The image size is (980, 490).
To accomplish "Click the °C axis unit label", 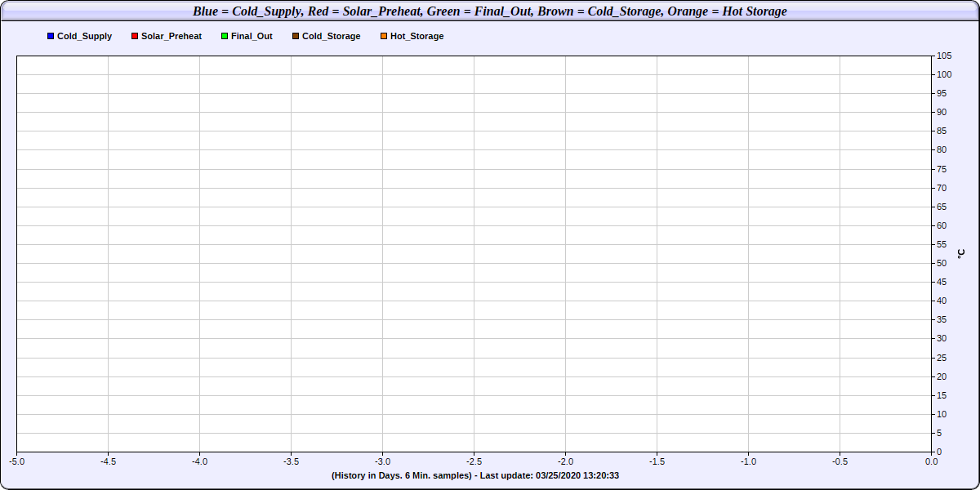I will (960, 253).
